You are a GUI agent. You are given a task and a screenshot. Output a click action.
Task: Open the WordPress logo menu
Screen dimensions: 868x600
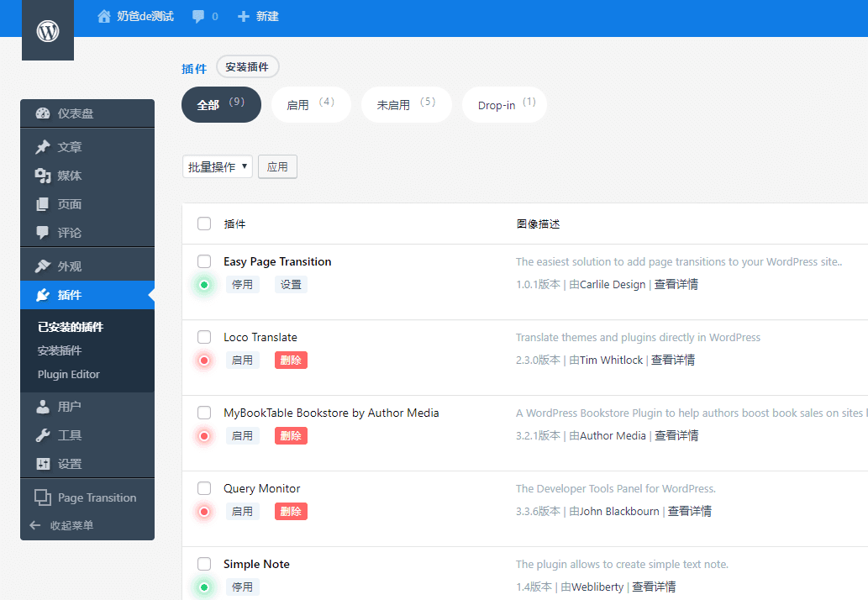(47, 29)
